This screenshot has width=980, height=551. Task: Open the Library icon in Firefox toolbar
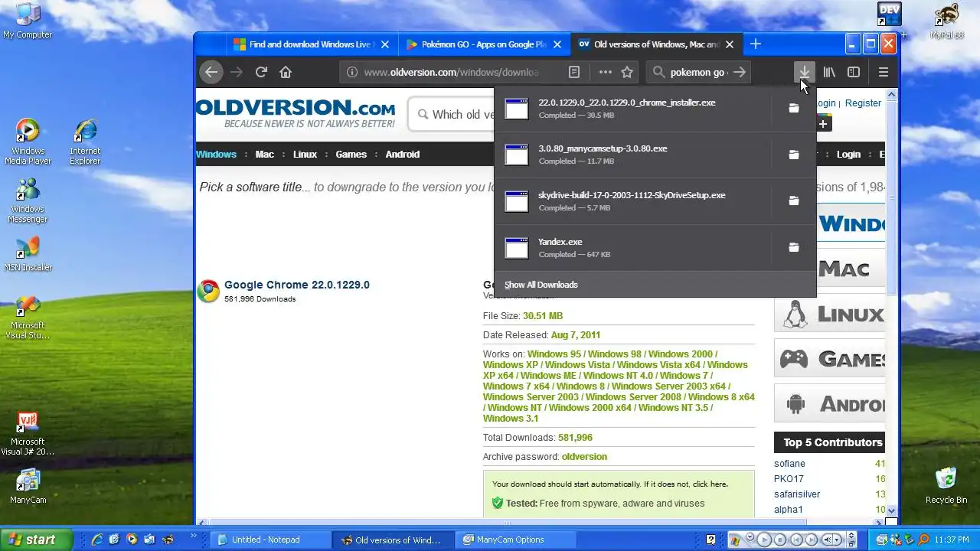(x=829, y=72)
